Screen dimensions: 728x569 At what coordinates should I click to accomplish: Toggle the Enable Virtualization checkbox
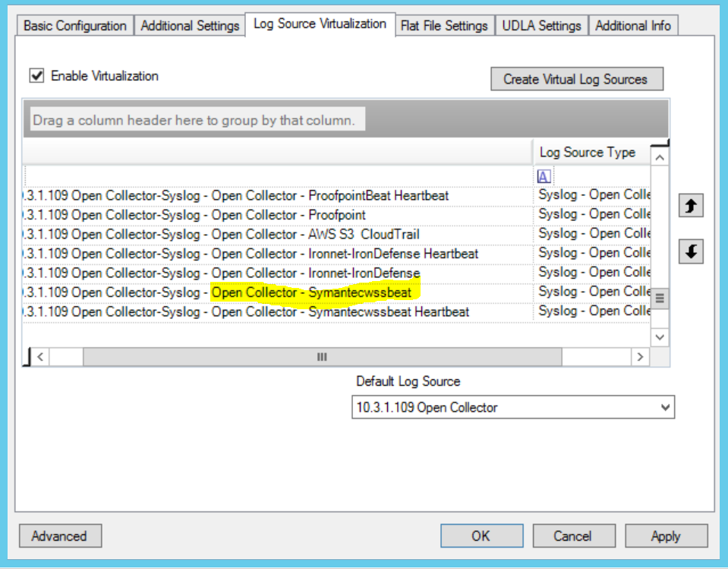tap(36, 76)
